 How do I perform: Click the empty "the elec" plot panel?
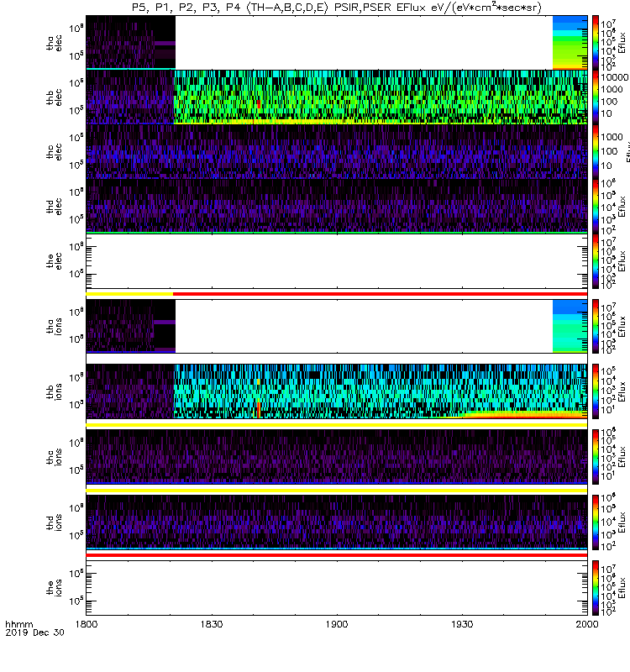(337, 261)
